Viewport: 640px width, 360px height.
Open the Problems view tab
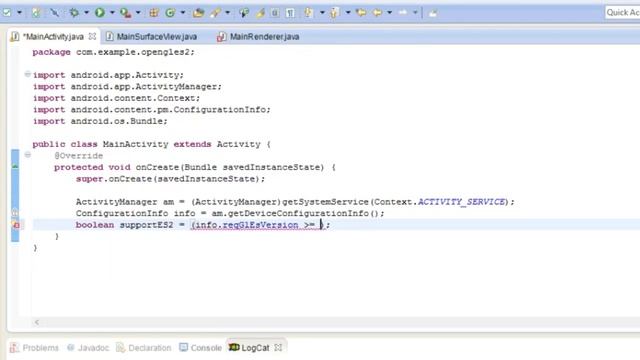point(40,348)
